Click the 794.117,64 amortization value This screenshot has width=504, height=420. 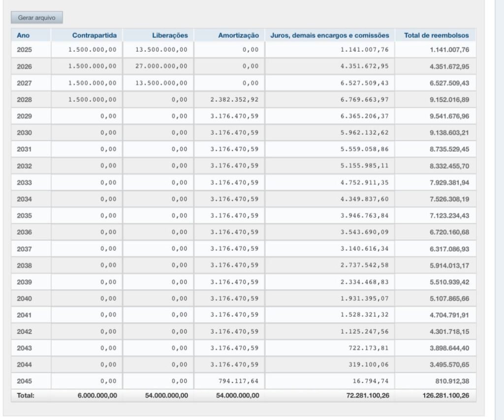coord(238,381)
